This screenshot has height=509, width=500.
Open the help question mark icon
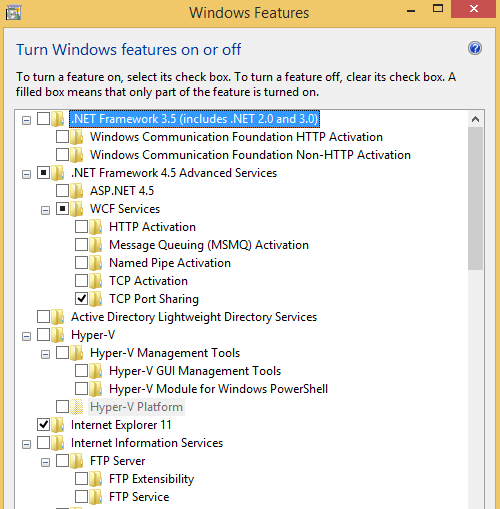coord(475,48)
